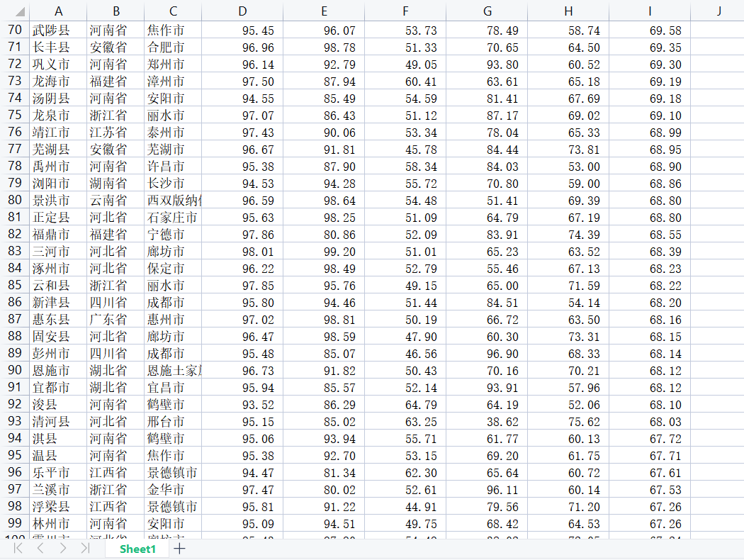This screenshot has width=744, height=560.
Task: Click cell containing 新津县
Action: click(58, 302)
